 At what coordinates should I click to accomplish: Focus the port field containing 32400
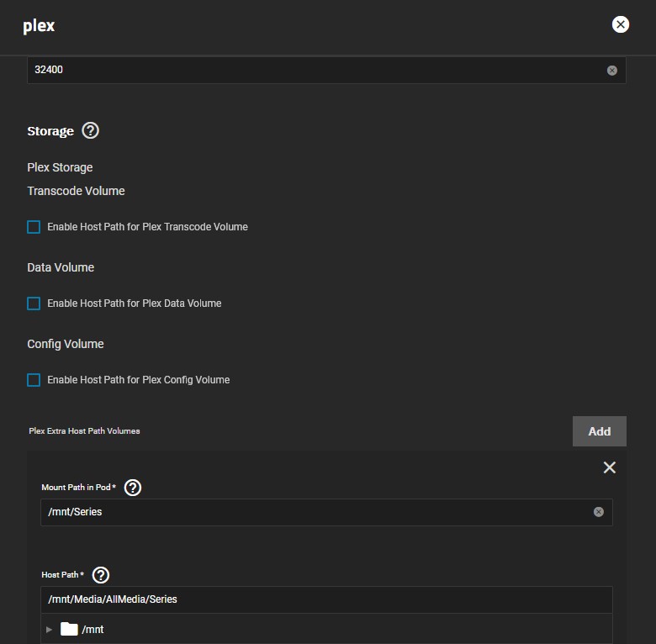point(311,70)
